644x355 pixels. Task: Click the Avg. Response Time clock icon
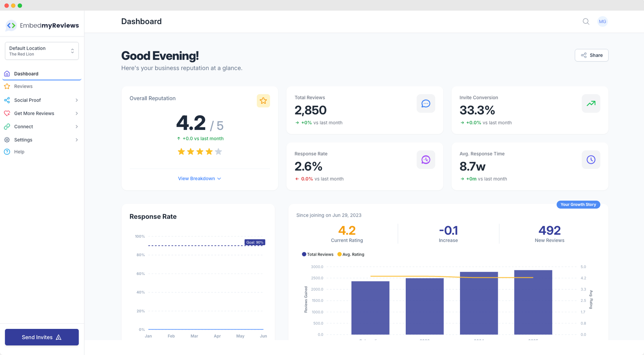[590, 160]
